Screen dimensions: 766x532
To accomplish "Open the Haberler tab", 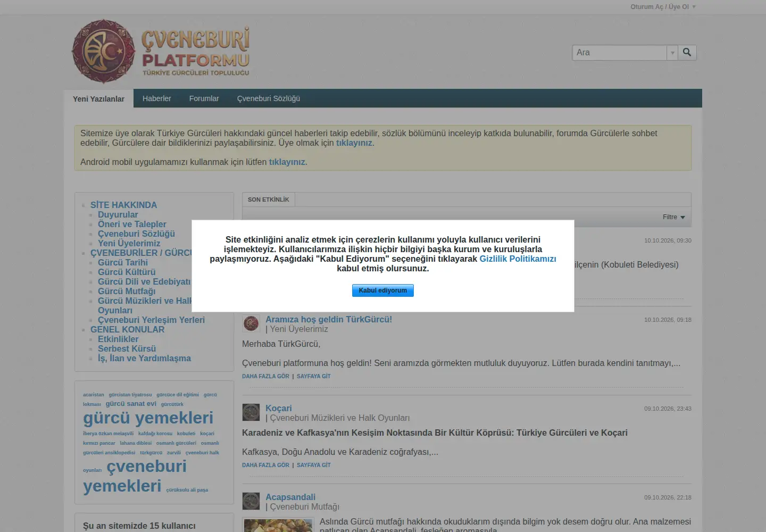I will pyautogui.click(x=157, y=98).
